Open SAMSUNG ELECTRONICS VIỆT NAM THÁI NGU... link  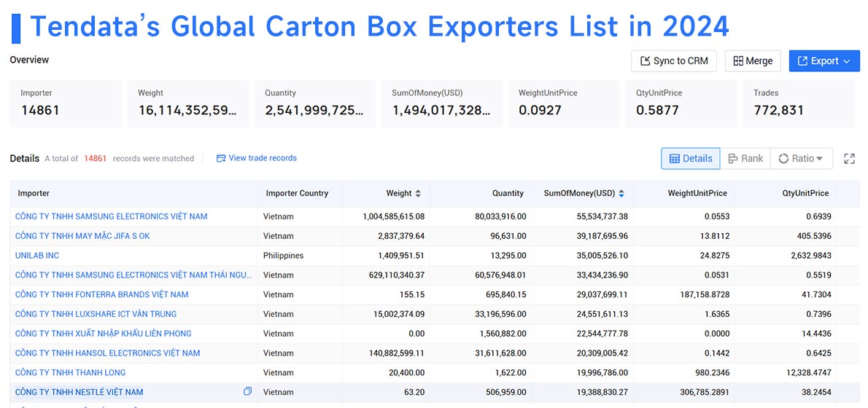[133, 275]
